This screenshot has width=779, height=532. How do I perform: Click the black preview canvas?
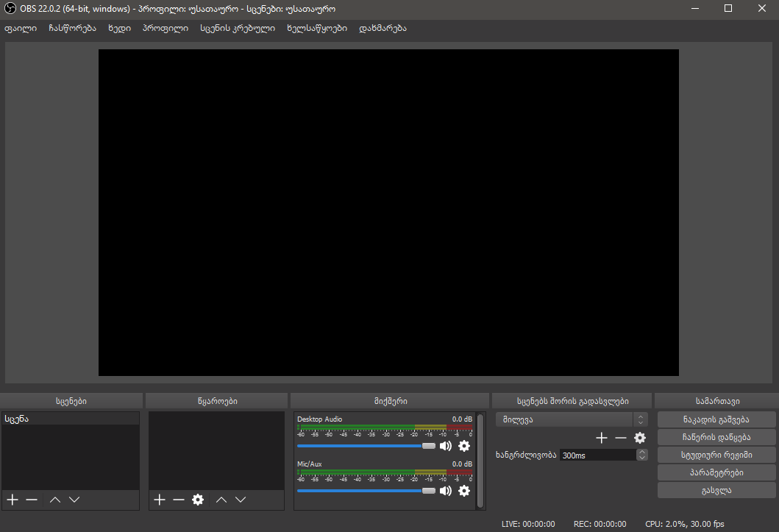click(x=388, y=213)
